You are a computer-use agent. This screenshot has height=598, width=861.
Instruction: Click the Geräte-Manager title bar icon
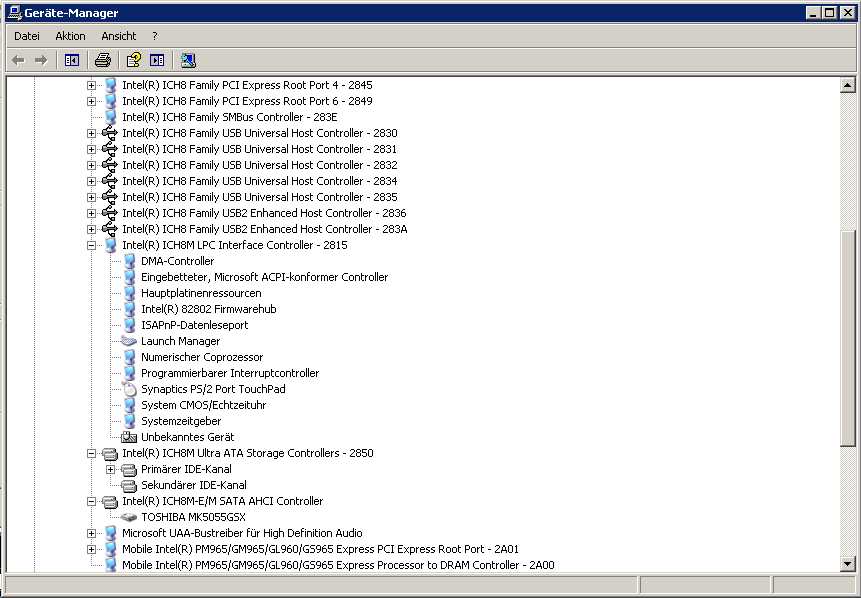pyautogui.click(x=15, y=13)
